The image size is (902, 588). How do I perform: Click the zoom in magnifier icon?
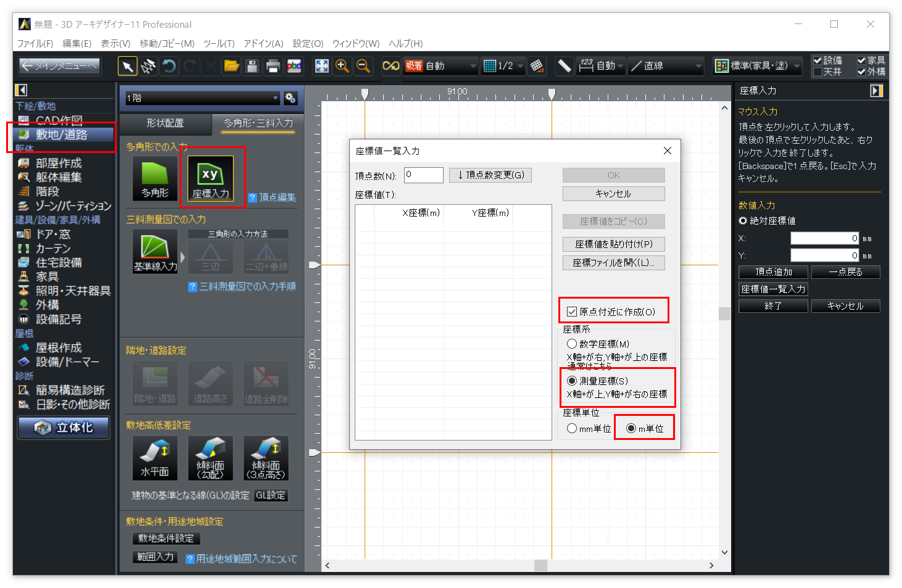tap(342, 66)
